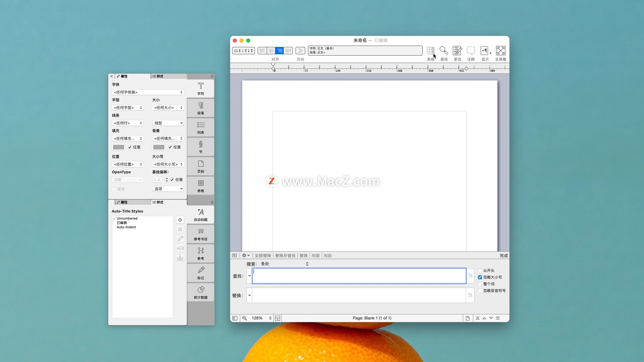Select the 列表 (List) palette icon
Screen dimensions: 644x362
(201, 127)
